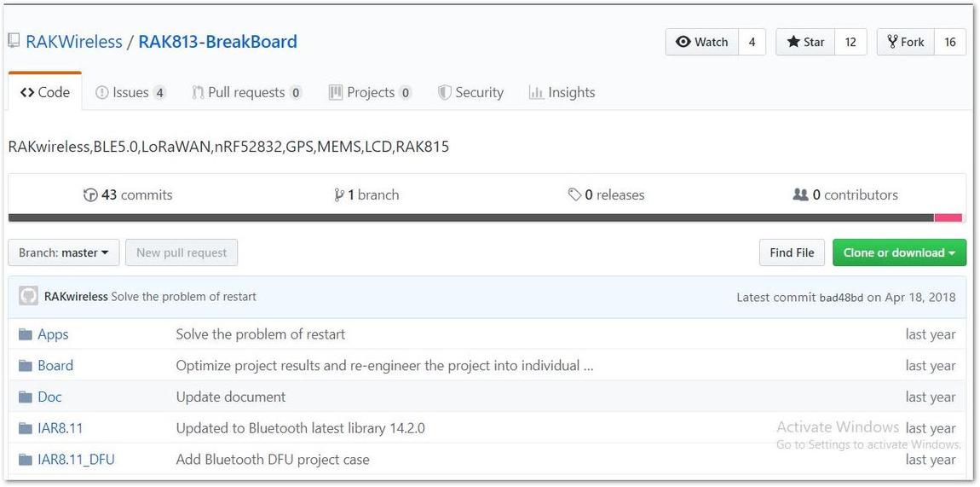Click the Find File button
The width and height of the screenshot is (980, 487).
click(x=792, y=252)
